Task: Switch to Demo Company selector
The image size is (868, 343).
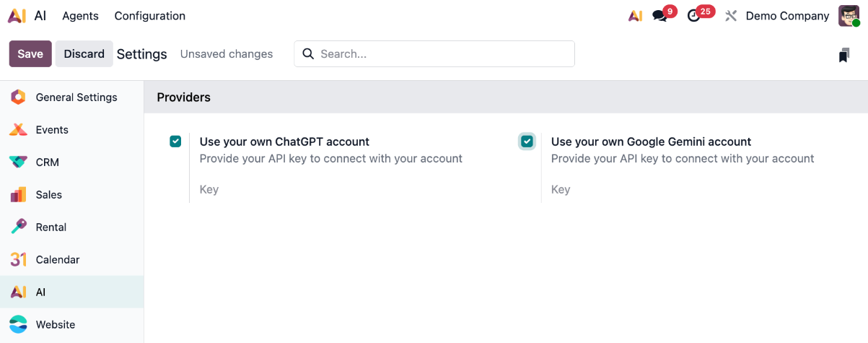Action: coord(787,16)
